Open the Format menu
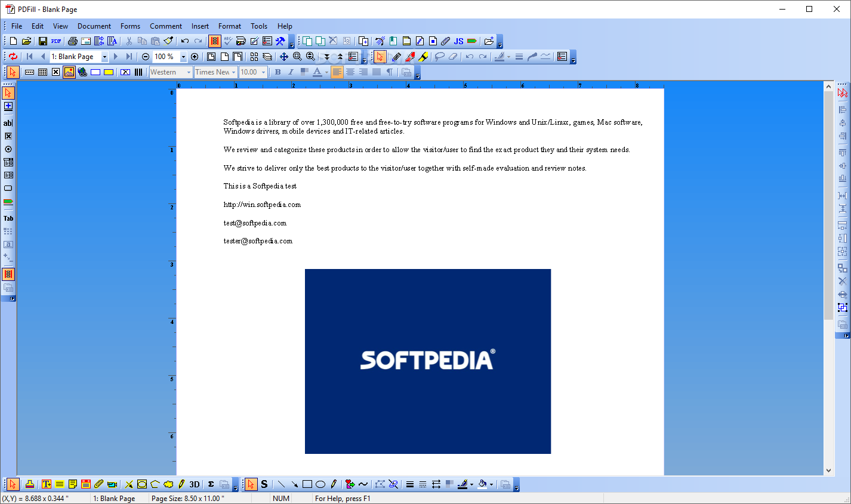Viewport: 851px width, 504px height. [230, 26]
